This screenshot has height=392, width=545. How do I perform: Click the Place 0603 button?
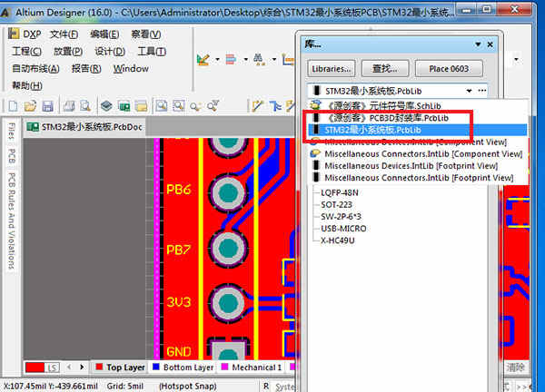pos(449,69)
